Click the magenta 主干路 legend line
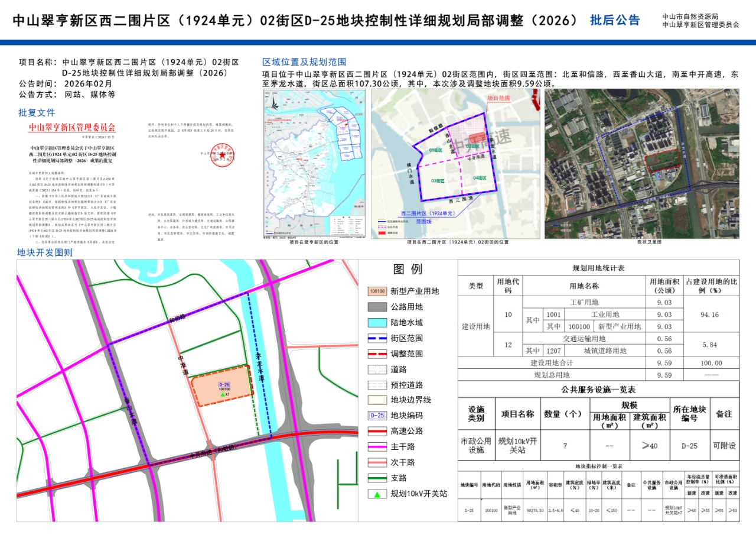 click(376, 447)
